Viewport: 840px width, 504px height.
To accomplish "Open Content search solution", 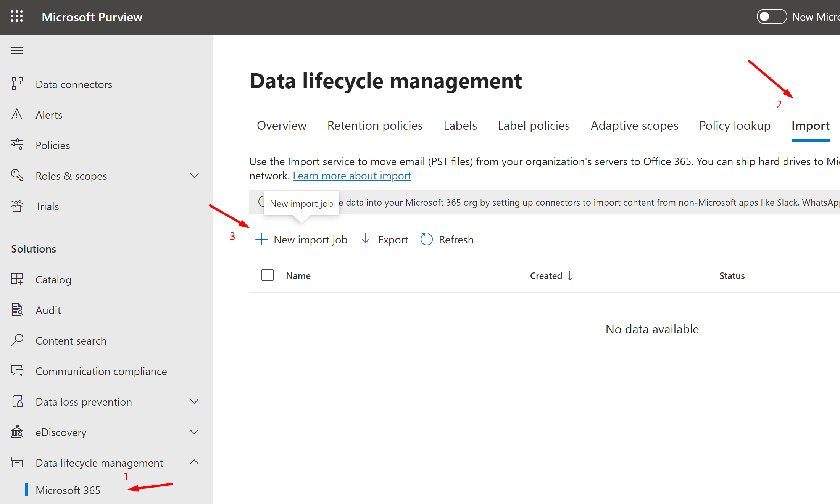I will pyautogui.click(x=71, y=341).
